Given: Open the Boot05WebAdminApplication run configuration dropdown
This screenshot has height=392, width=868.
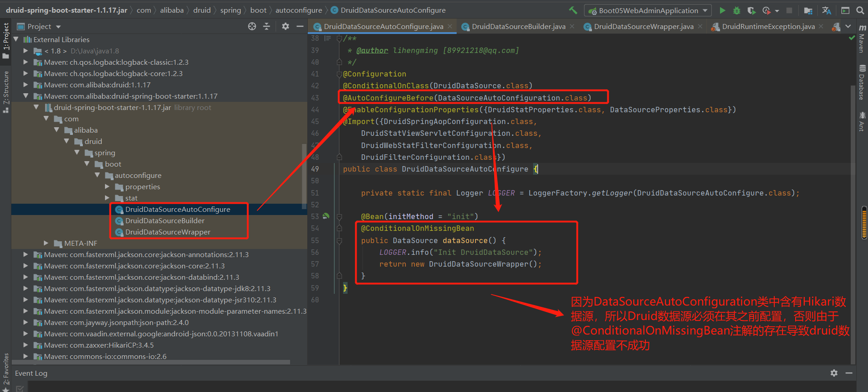Looking at the screenshot, I should click(x=648, y=10).
